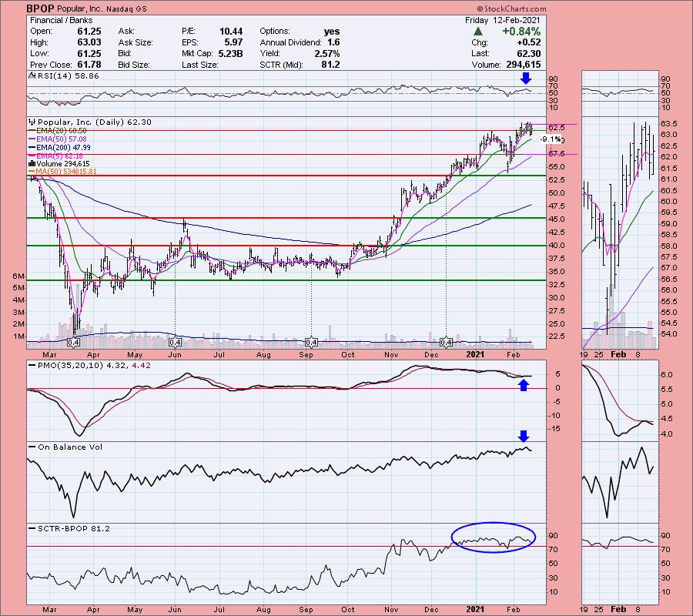Click the +0.84% percent change
Image resolution: width=693 pixels, height=616 pixels.
(521, 32)
